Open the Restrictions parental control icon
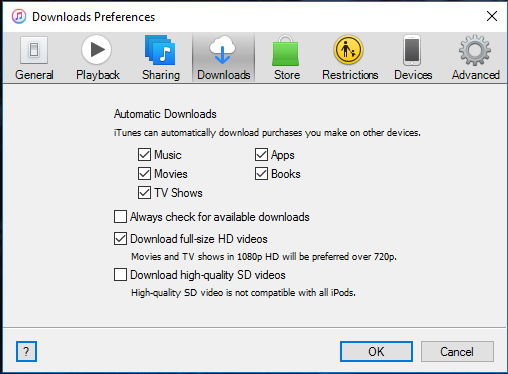Viewport: 508px width, 374px height. point(348,50)
